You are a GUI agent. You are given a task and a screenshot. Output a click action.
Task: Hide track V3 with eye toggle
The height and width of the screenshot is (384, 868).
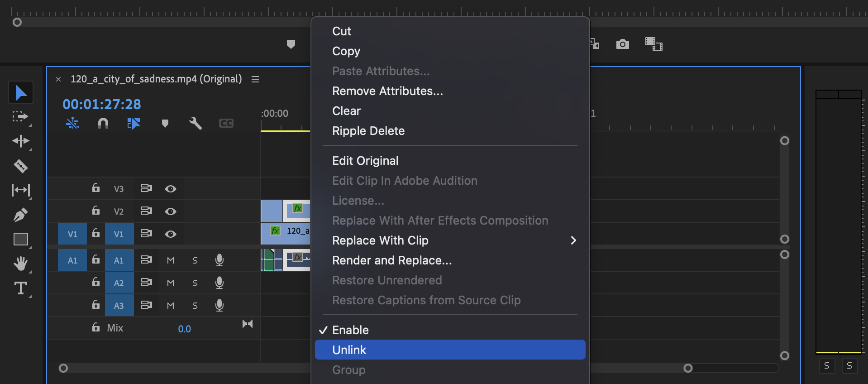170,189
